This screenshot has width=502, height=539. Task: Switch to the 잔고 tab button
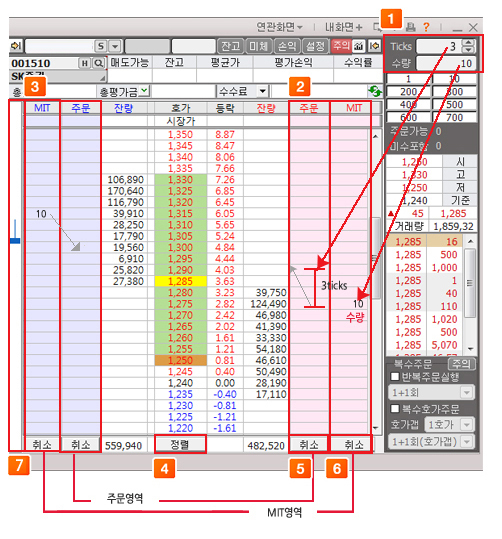(x=231, y=46)
